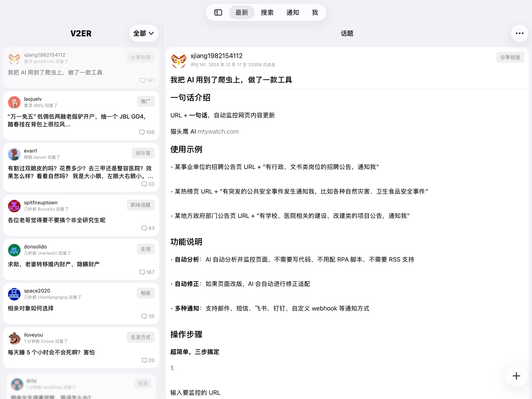Viewport: 532px width, 399px height.
Task: Toggle the sidebar panel icon
Action: click(218, 12)
